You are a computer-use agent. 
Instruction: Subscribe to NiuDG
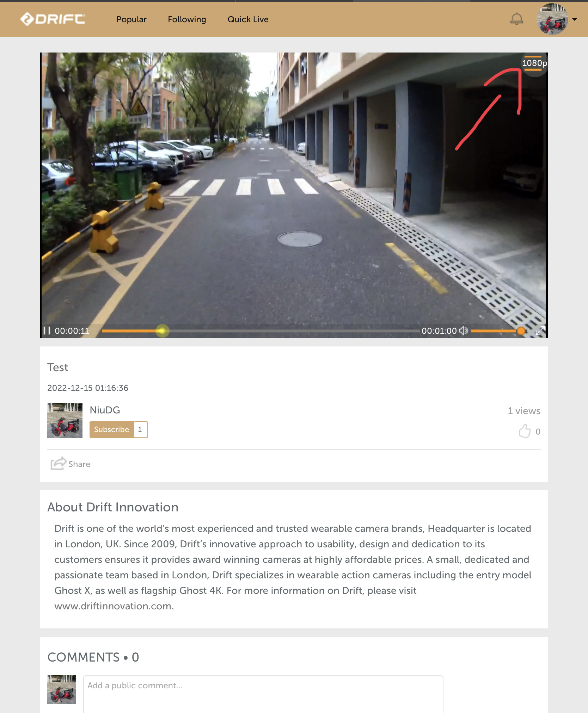coord(111,429)
